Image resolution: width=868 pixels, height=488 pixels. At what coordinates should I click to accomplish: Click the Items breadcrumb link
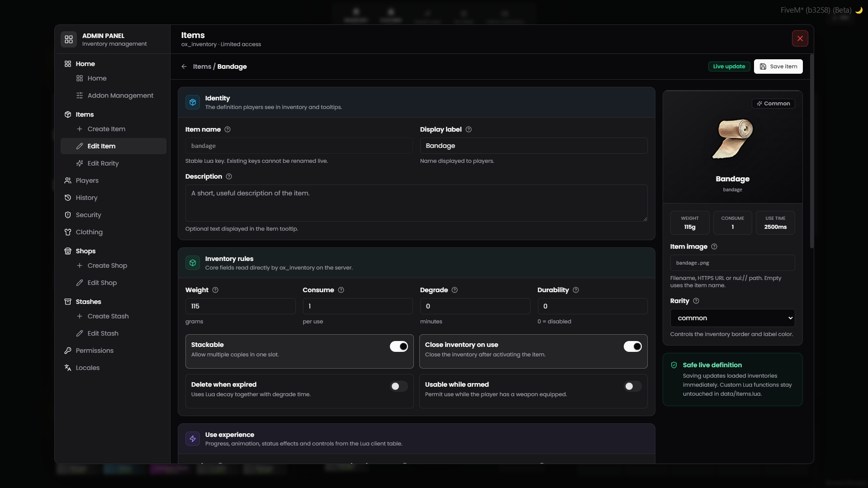pos(202,66)
